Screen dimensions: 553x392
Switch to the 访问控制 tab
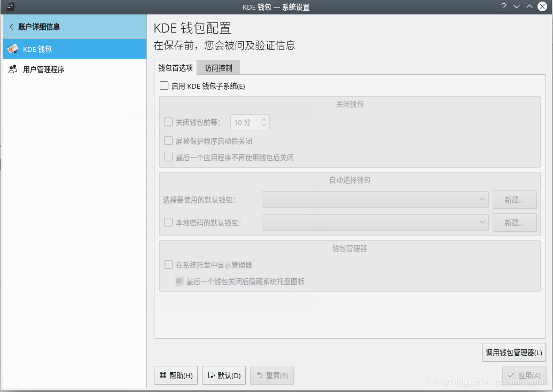point(219,68)
